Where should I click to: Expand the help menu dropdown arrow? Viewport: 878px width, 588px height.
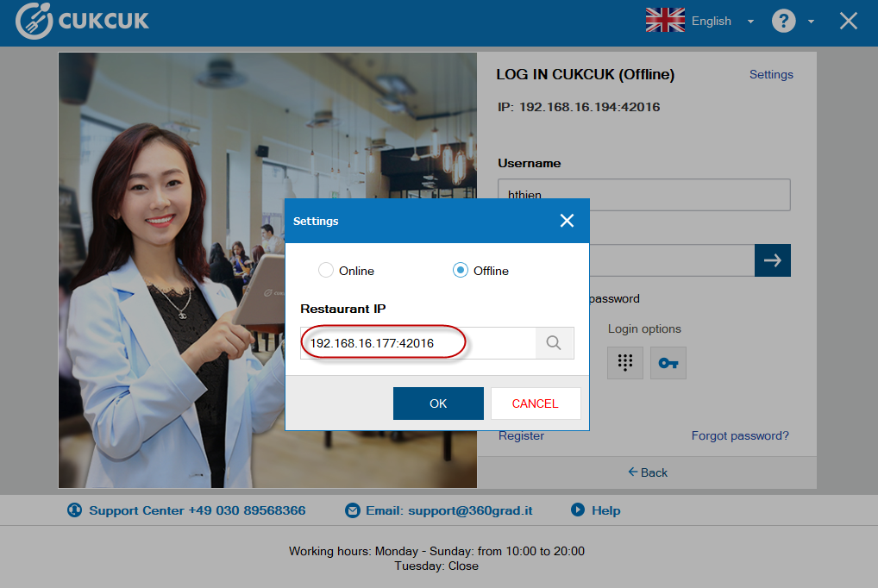[811, 22]
